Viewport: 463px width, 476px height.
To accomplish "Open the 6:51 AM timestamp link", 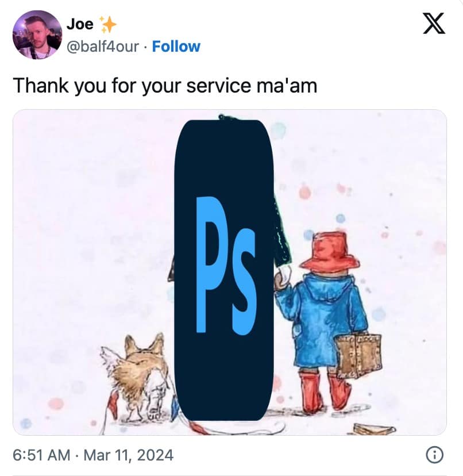I will [41, 455].
